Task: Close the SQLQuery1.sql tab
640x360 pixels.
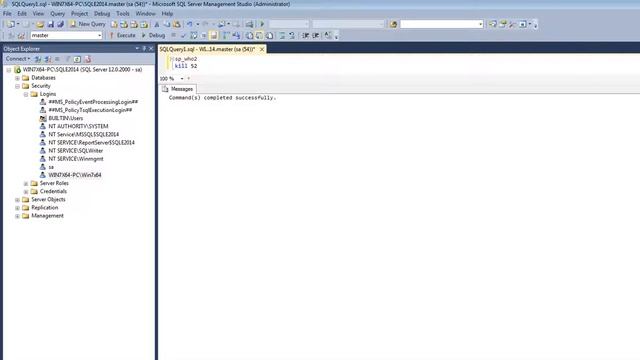Action: (x=262, y=49)
